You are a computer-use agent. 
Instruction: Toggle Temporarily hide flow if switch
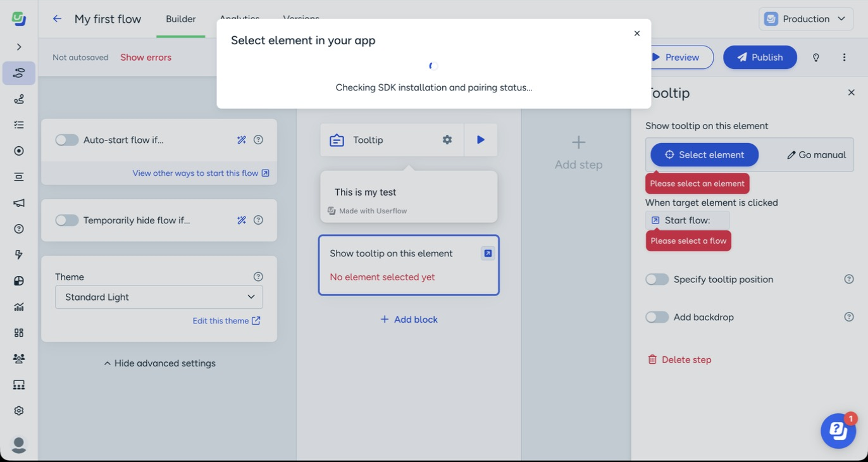pos(66,220)
